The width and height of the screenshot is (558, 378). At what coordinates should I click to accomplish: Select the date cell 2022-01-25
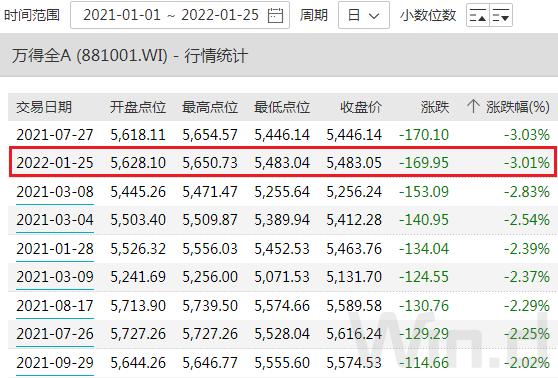[x=55, y=163]
